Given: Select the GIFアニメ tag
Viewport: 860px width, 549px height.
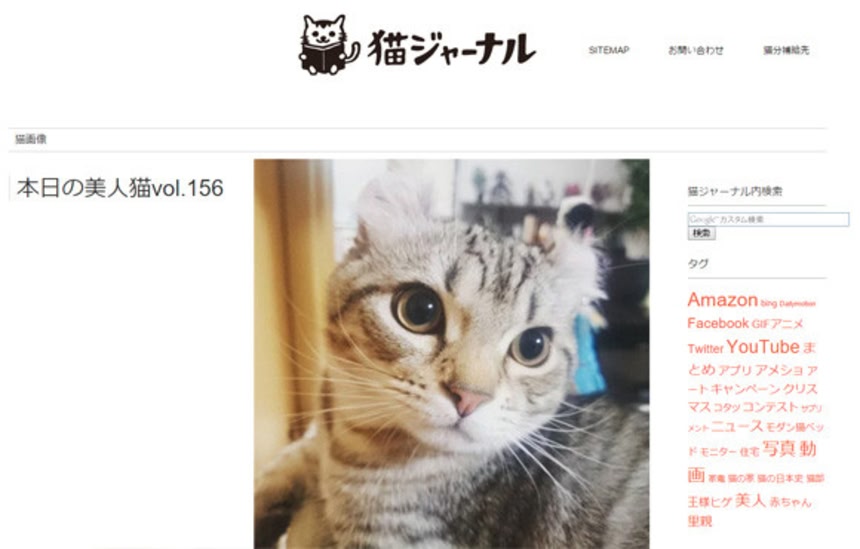Looking at the screenshot, I should pos(777,324).
